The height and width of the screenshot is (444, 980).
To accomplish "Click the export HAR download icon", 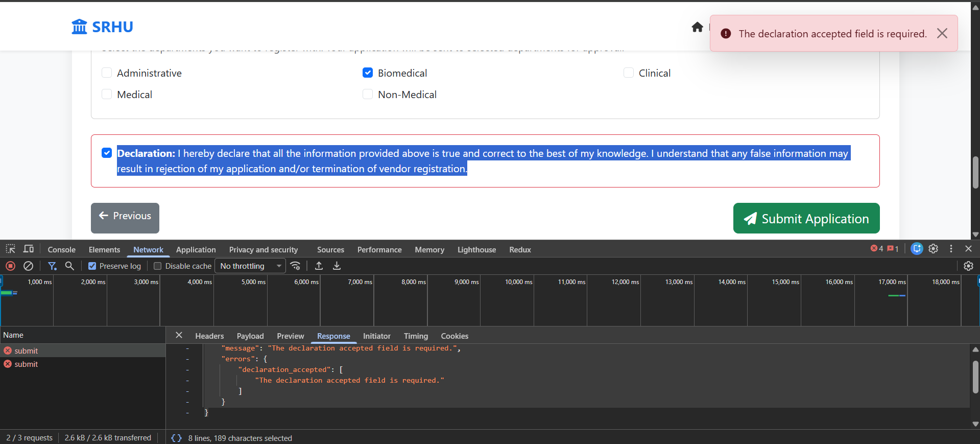I will point(337,266).
